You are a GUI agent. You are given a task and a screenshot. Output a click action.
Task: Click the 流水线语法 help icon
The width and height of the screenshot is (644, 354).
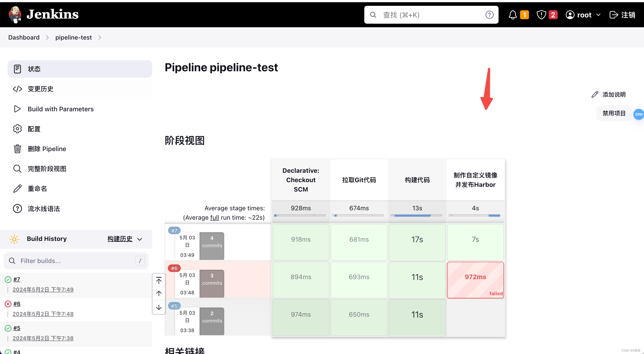(x=17, y=208)
